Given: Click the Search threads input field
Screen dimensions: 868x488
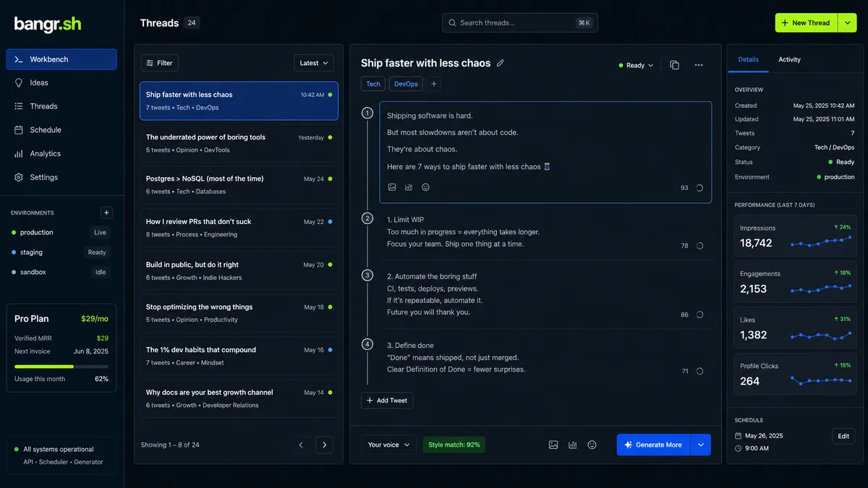Looking at the screenshot, I should click(x=520, y=22).
